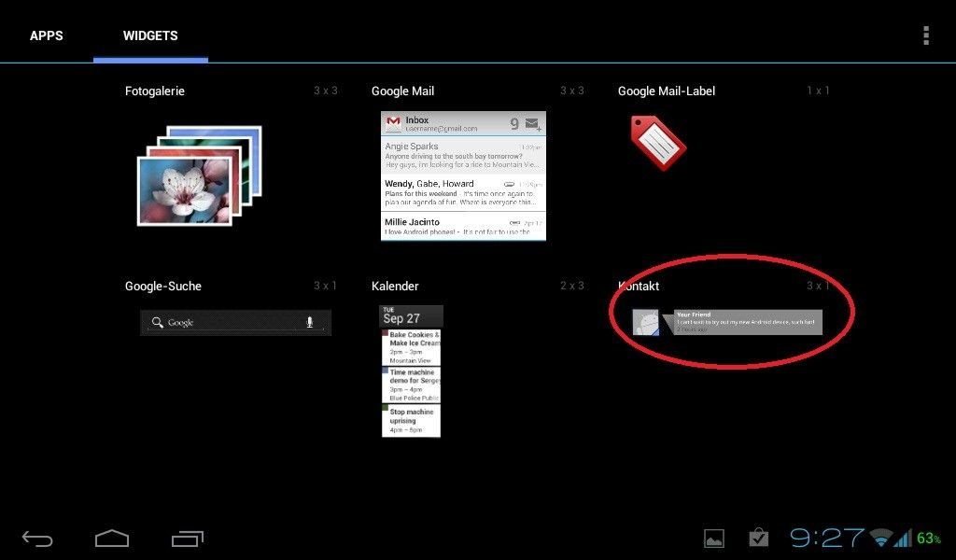Select the Time machine demo calendar event

point(411,384)
